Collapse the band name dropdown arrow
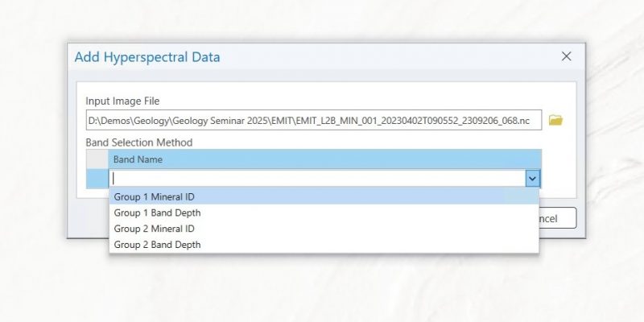Screen dimensions: 644x322 [x=533, y=179]
